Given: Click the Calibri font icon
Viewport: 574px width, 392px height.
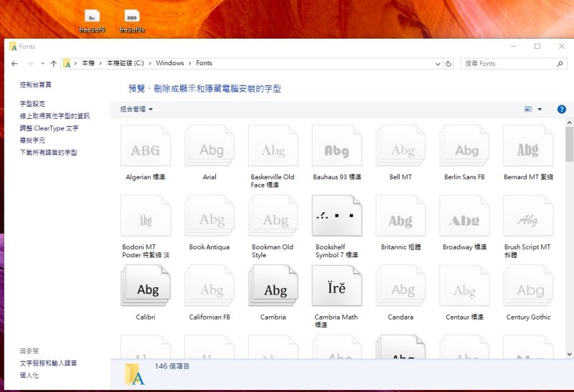Looking at the screenshot, I should tap(146, 289).
